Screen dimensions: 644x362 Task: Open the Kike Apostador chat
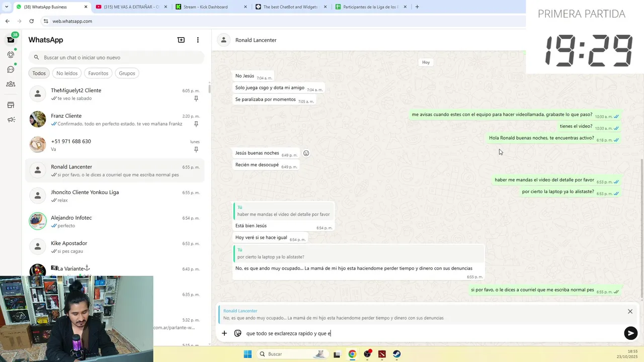click(114, 247)
